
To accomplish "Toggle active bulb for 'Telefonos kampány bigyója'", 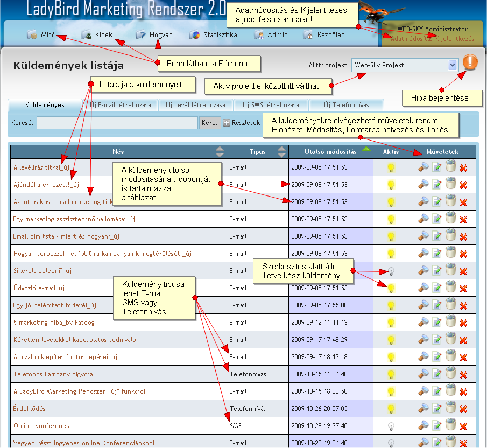I will click(x=391, y=375).
